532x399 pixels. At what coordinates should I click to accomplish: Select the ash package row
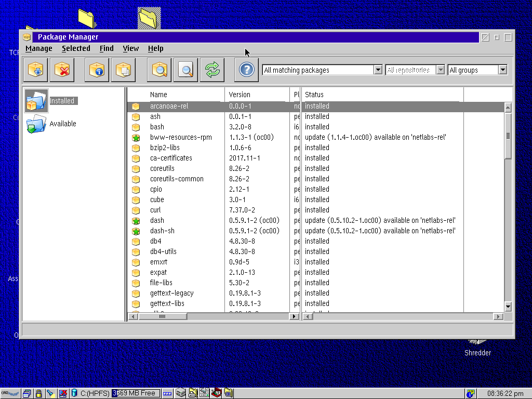pos(315,117)
